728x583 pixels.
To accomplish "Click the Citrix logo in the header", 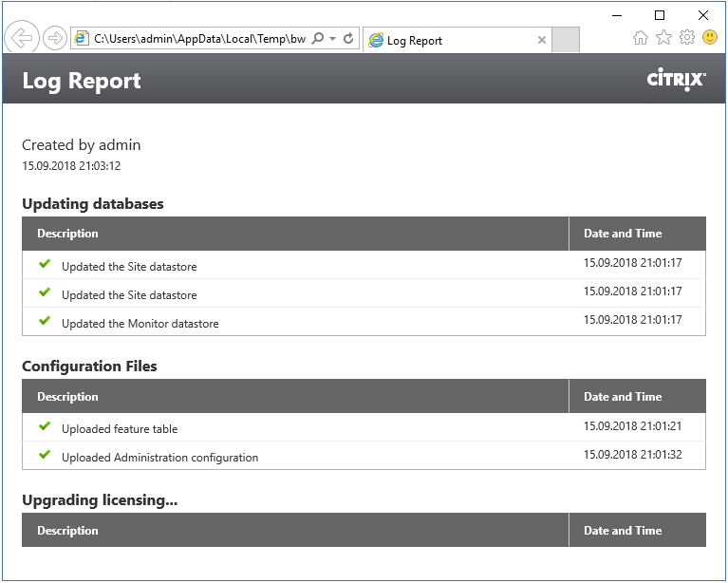I will pos(676,80).
